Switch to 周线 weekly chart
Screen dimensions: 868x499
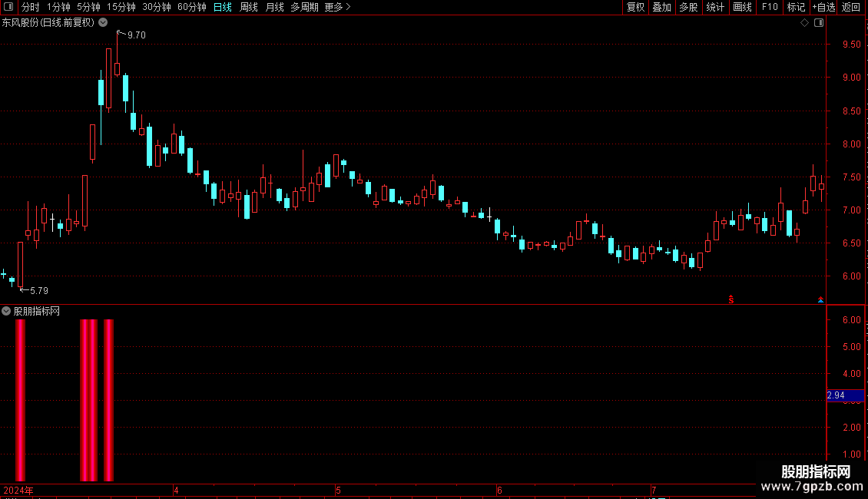249,7
